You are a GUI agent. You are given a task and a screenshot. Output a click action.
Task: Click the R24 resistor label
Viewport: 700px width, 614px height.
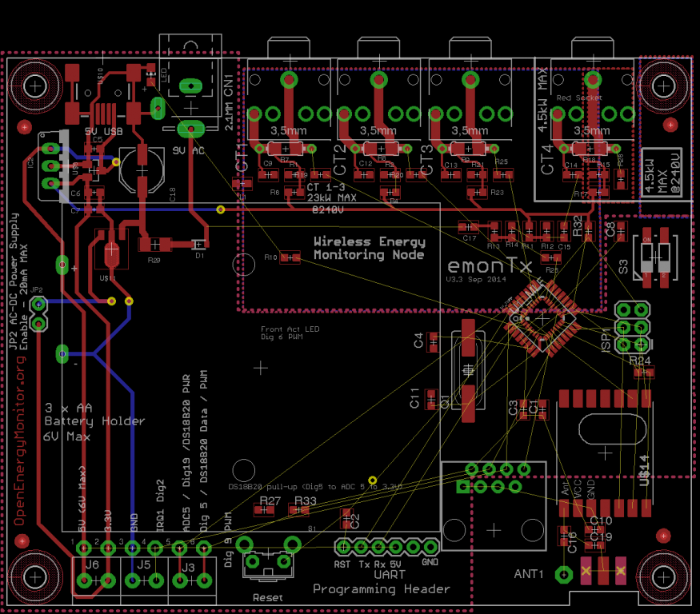(640, 360)
